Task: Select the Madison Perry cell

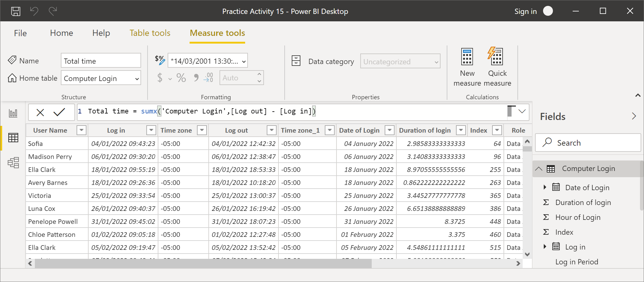Action: (x=57, y=156)
